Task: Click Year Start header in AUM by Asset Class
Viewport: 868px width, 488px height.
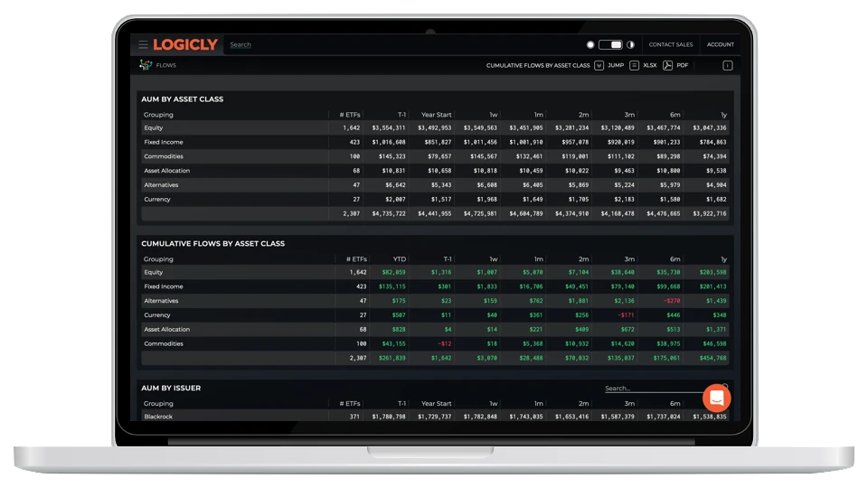Action: coord(436,115)
